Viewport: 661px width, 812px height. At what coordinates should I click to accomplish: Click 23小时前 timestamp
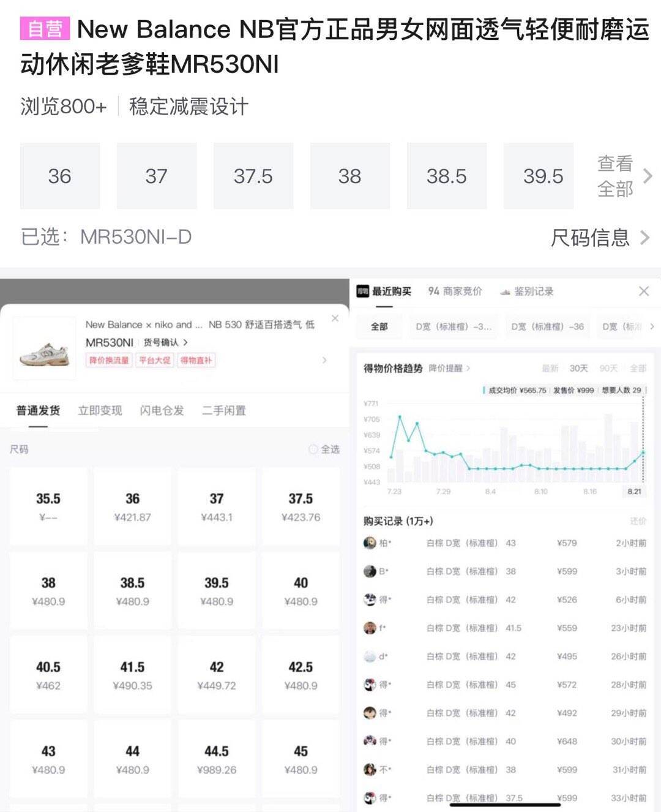[629, 628]
